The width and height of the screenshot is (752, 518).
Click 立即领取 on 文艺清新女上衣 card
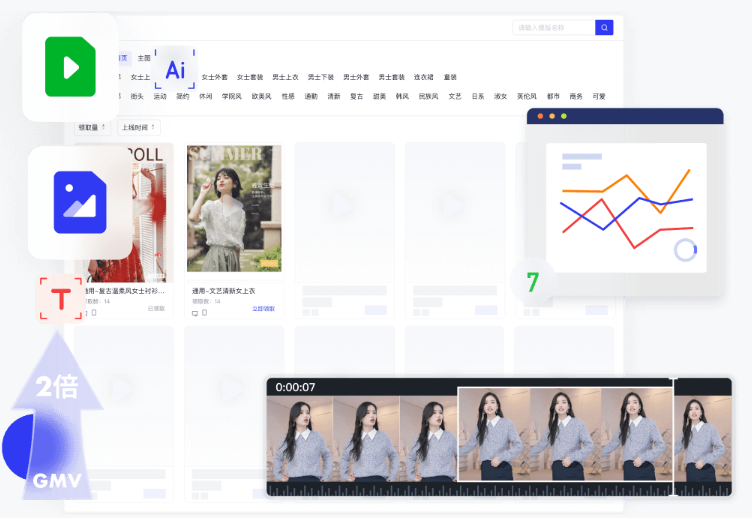pos(264,309)
